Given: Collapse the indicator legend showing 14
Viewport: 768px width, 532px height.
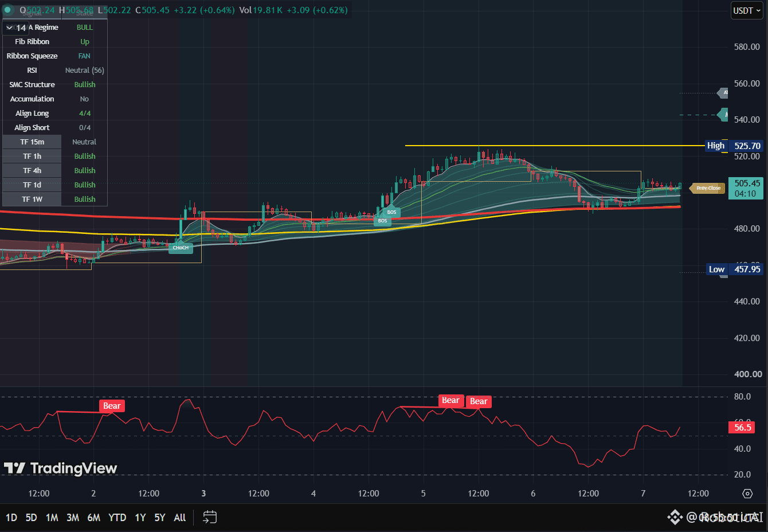Looking at the screenshot, I should (17, 28).
